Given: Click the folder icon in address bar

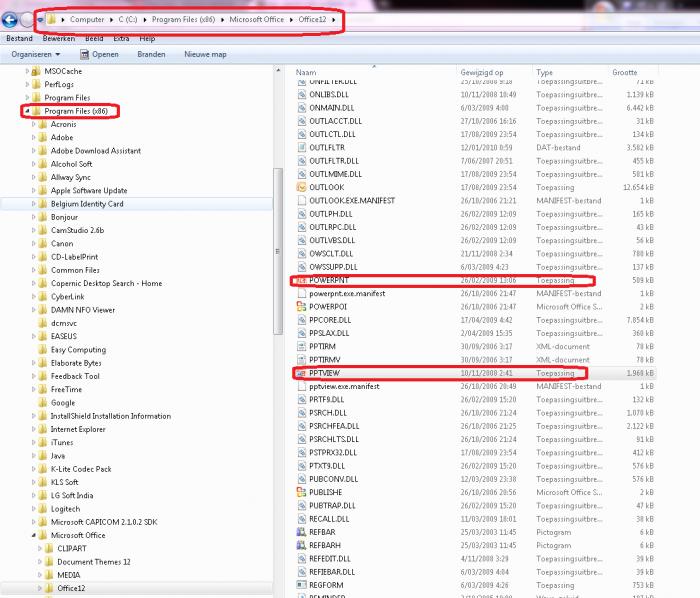Looking at the screenshot, I should 52,20.
